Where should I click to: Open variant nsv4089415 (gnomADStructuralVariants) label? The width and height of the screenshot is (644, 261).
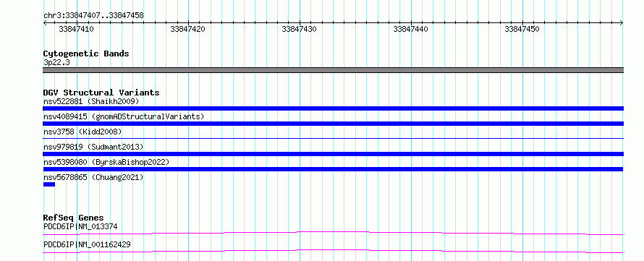[124, 116]
